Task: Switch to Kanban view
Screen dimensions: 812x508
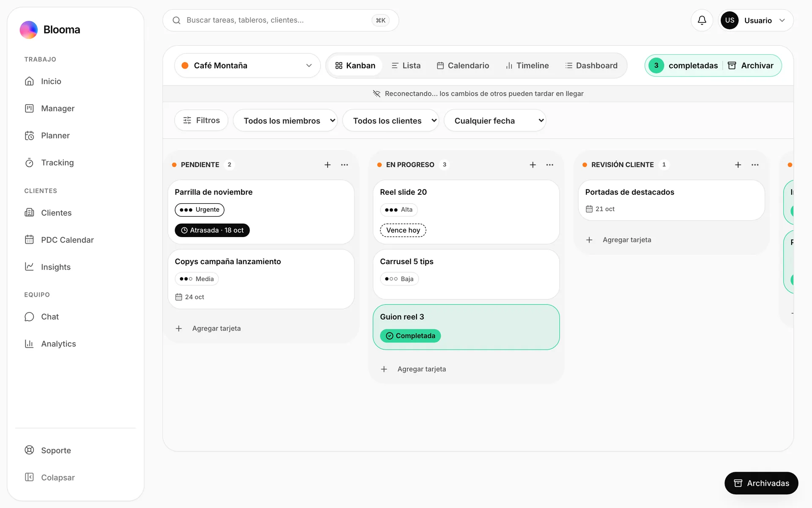Action: [x=355, y=66]
